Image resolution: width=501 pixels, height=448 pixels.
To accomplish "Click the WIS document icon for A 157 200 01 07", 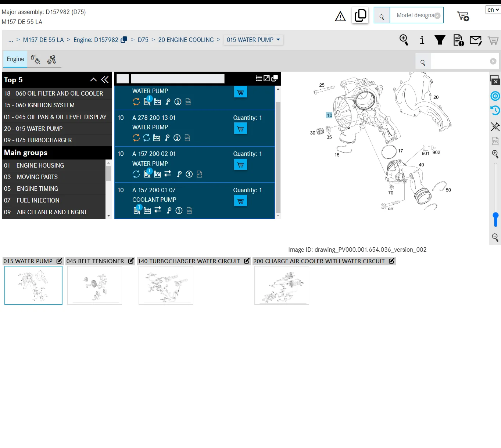I will [x=189, y=211].
